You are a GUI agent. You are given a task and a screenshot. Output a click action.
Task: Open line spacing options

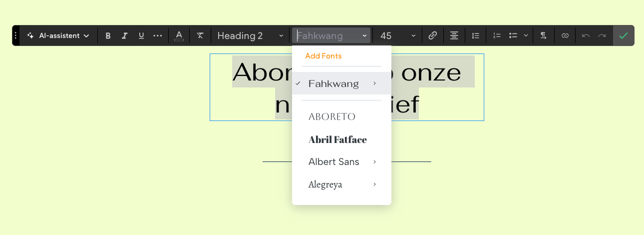pyautogui.click(x=475, y=35)
